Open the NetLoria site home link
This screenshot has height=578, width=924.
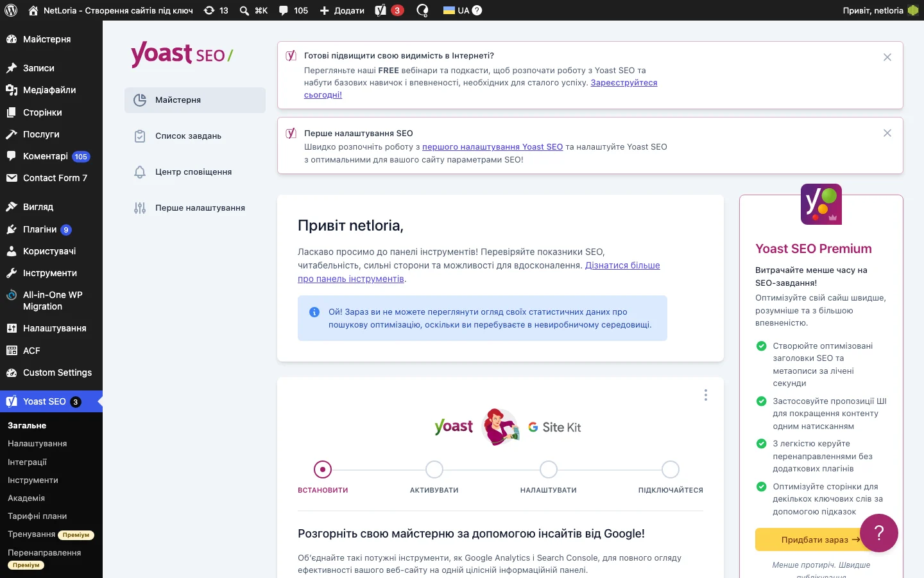tap(112, 10)
